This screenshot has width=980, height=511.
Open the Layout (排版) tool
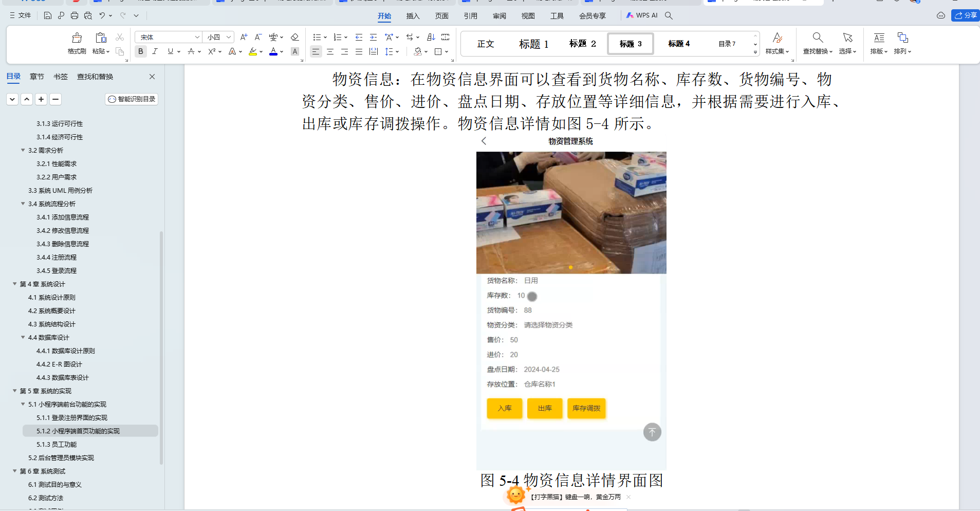[x=879, y=43]
